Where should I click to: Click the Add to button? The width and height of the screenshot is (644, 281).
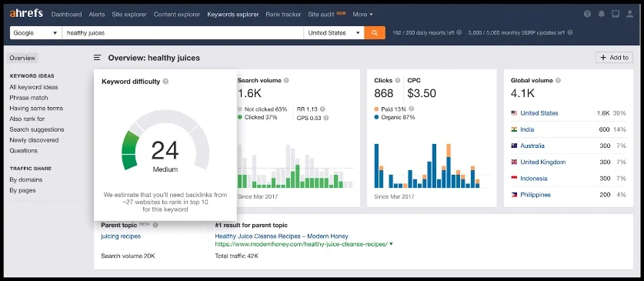point(614,58)
